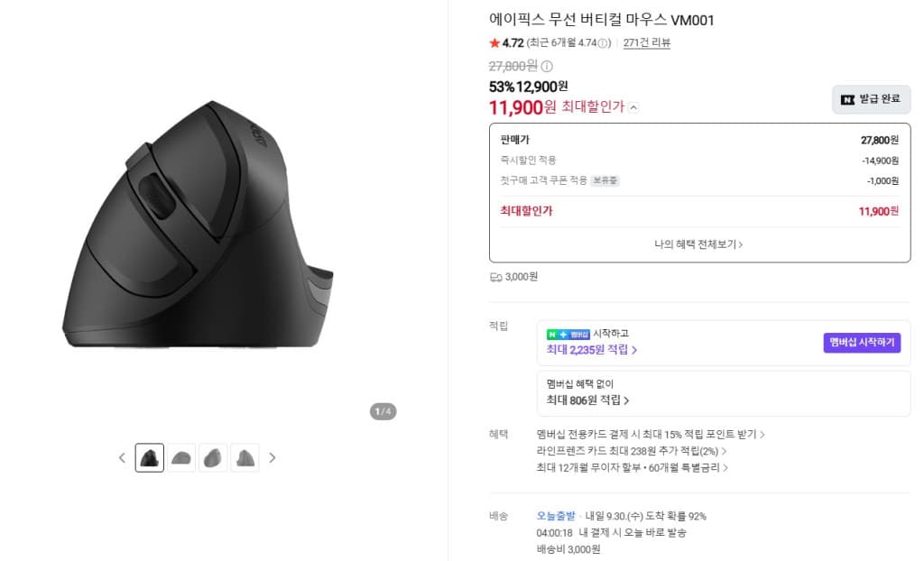Click the delivery truck icon beside 3,000원
924x561 pixels.
(x=495, y=277)
